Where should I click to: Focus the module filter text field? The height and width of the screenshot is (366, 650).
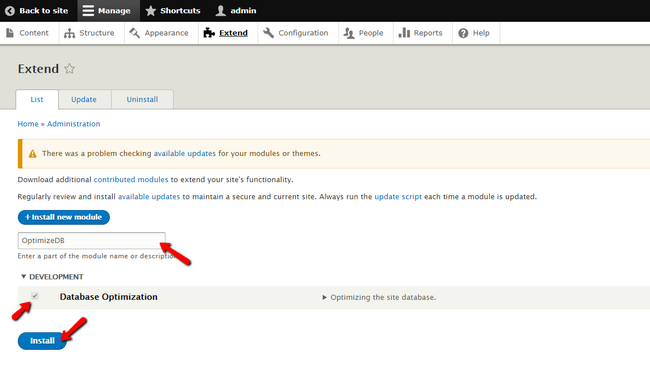[x=91, y=240]
